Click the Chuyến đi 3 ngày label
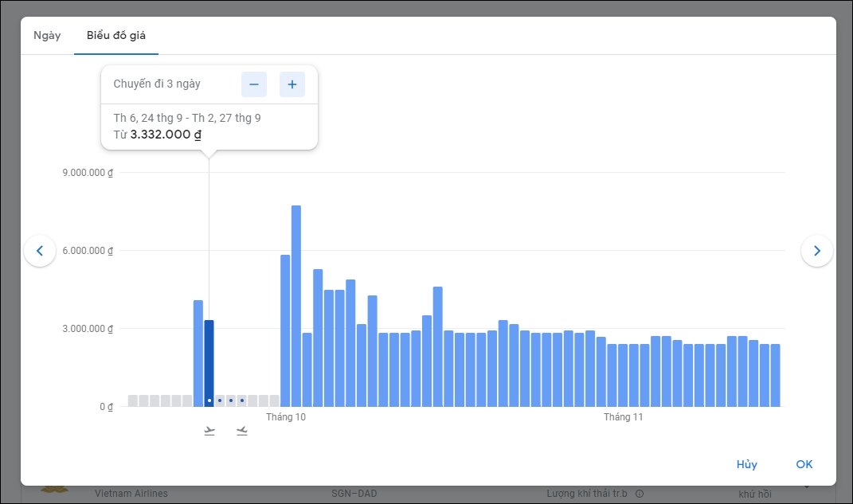 click(157, 84)
